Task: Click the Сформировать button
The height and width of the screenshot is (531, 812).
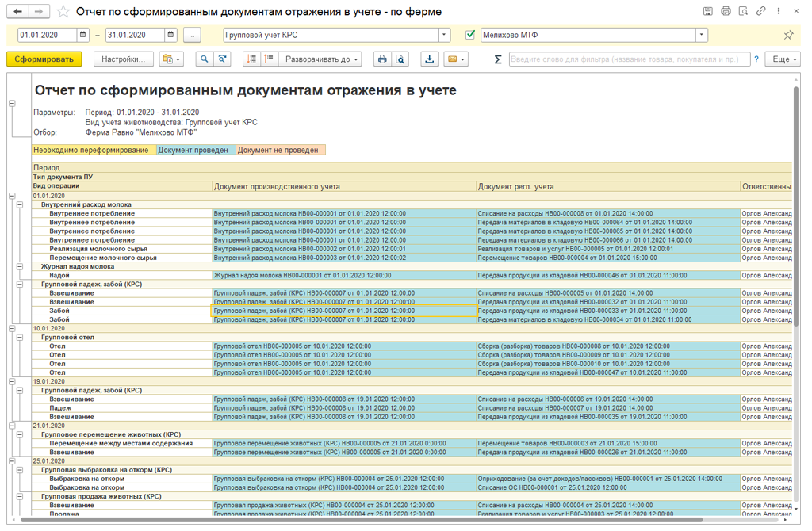Action: 44,59
